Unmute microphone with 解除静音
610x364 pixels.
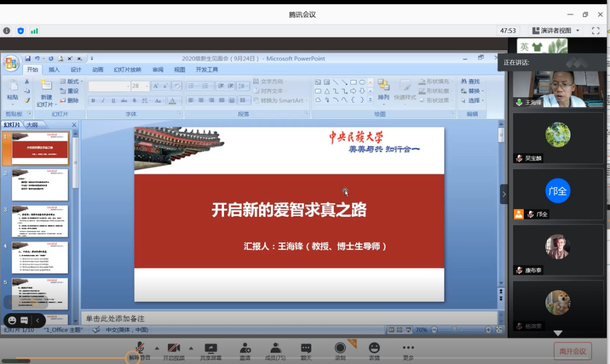point(139,348)
